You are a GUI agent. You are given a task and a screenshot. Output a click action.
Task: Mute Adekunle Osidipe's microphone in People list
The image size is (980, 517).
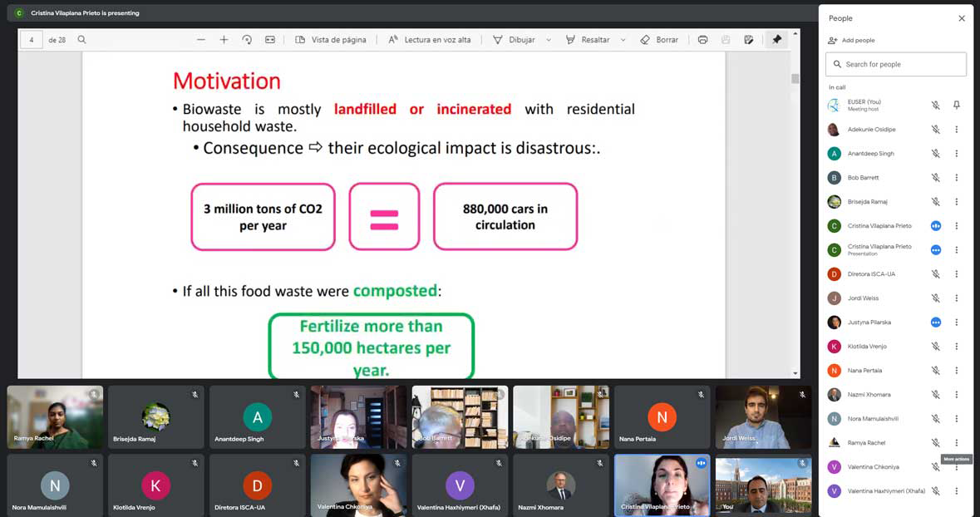pyautogui.click(x=935, y=130)
